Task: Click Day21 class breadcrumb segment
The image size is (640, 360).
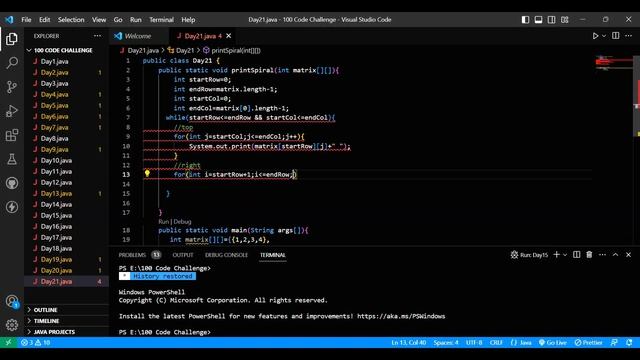Action: click(x=181, y=50)
